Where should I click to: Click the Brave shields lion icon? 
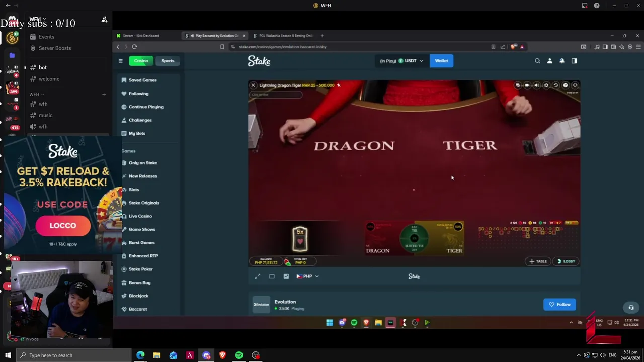click(513, 47)
